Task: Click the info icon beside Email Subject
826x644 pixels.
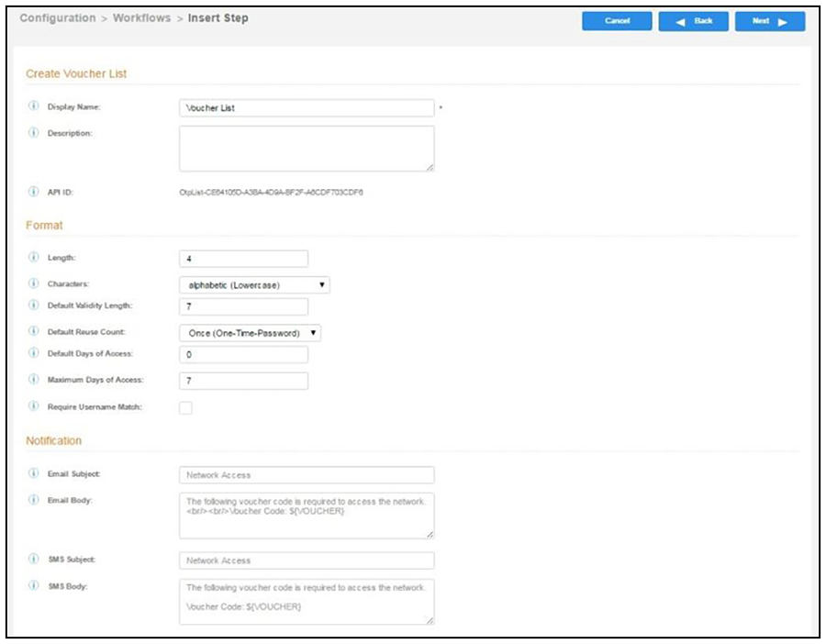Action: tap(33, 472)
